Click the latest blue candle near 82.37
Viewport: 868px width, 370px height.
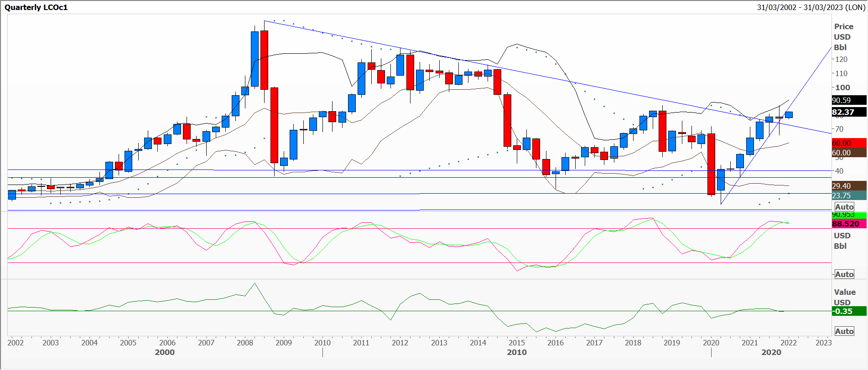click(x=789, y=115)
